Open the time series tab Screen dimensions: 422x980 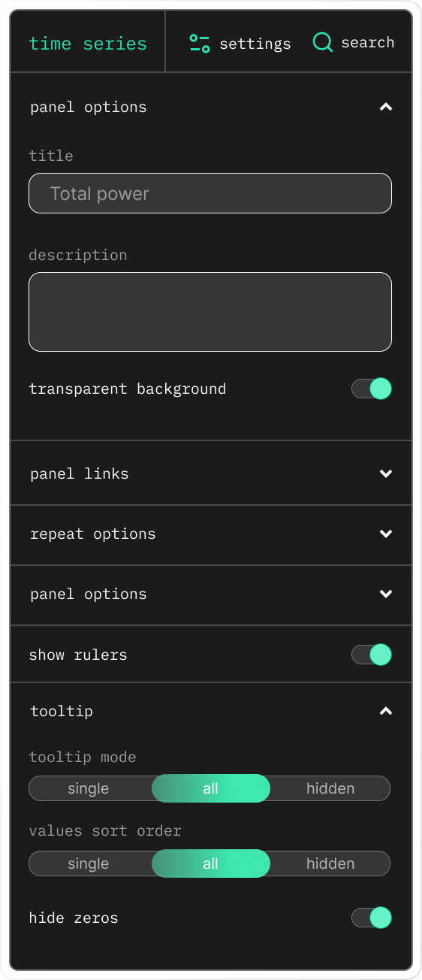coord(88,44)
